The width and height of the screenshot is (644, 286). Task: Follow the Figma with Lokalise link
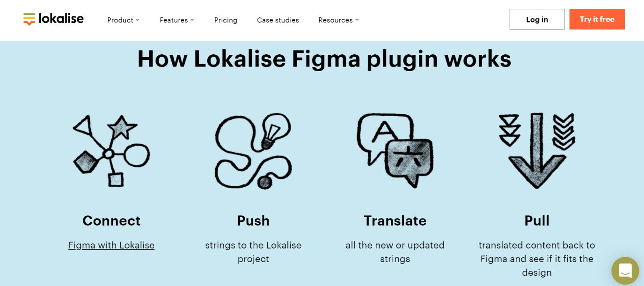click(111, 245)
